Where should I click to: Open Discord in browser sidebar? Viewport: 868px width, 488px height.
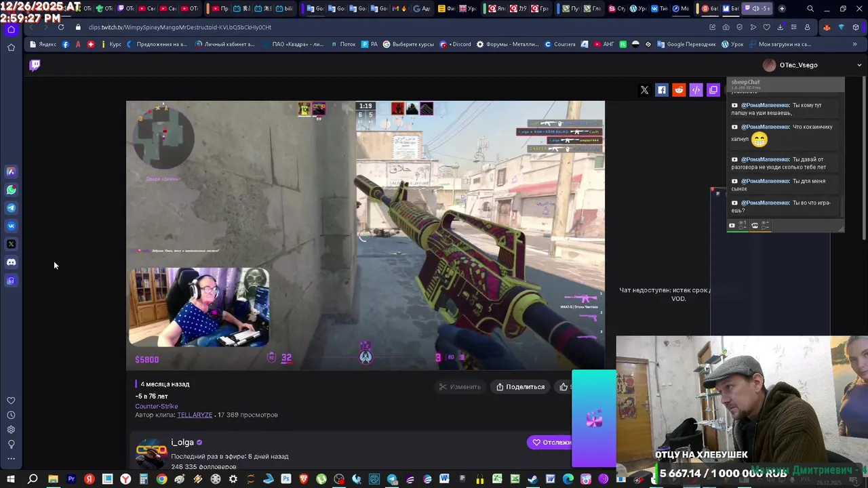pyautogui.click(x=11, y=262)
